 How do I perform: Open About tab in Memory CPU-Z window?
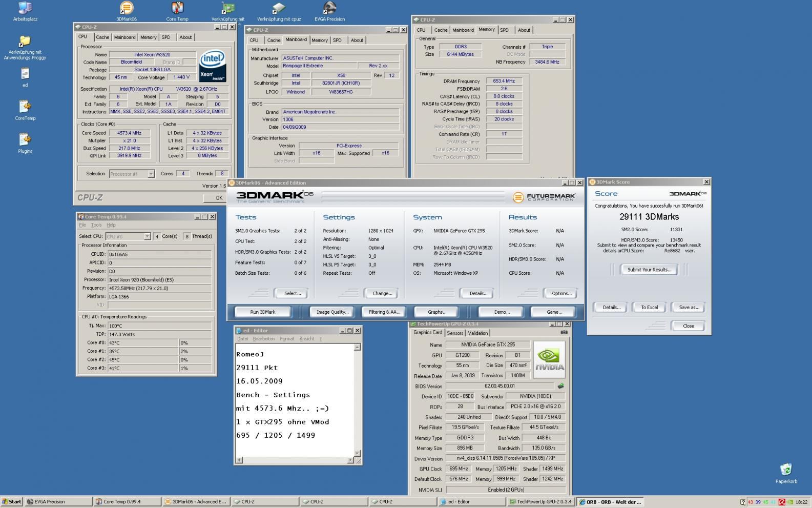524,30
